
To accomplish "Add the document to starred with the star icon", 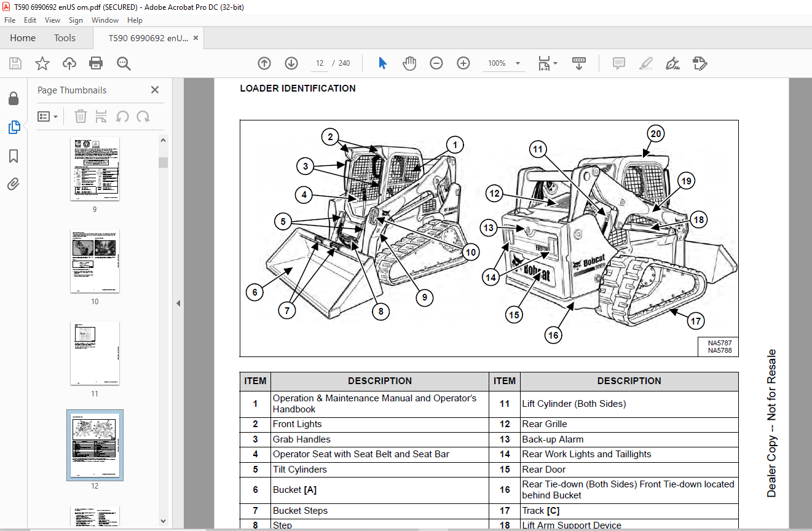I will [42, 63].
